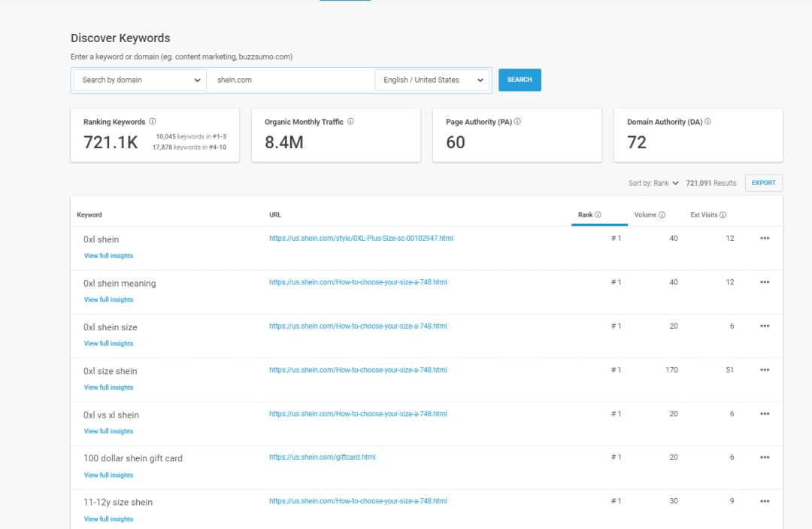
Task: Click the '10,045 keywords in #1-3' text
Action: point(191,137)
